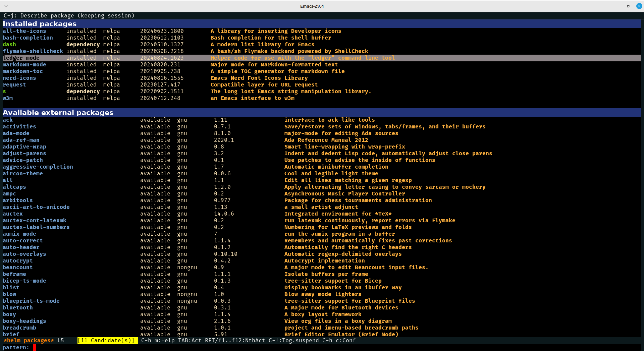Click the C-h m:Help mode-line hint
Image resolution: width=644 pixels, height=351 pixels.
[x=158, y=341]
